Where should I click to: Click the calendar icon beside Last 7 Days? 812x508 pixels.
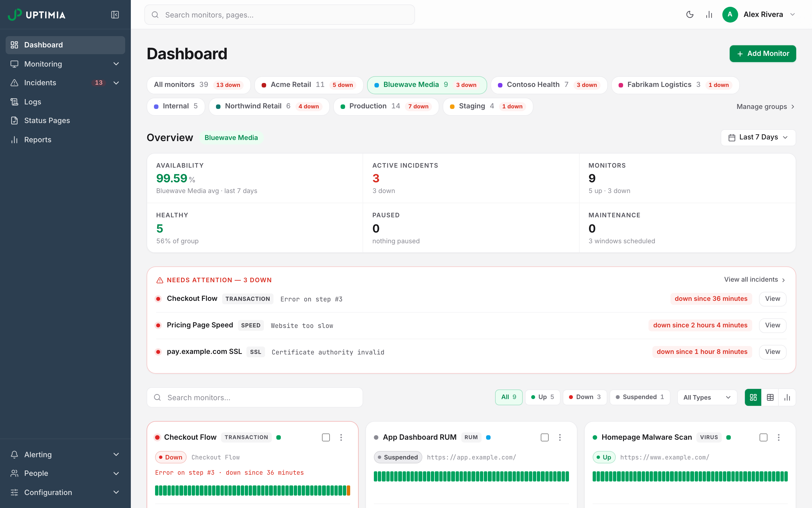[732, 137]
